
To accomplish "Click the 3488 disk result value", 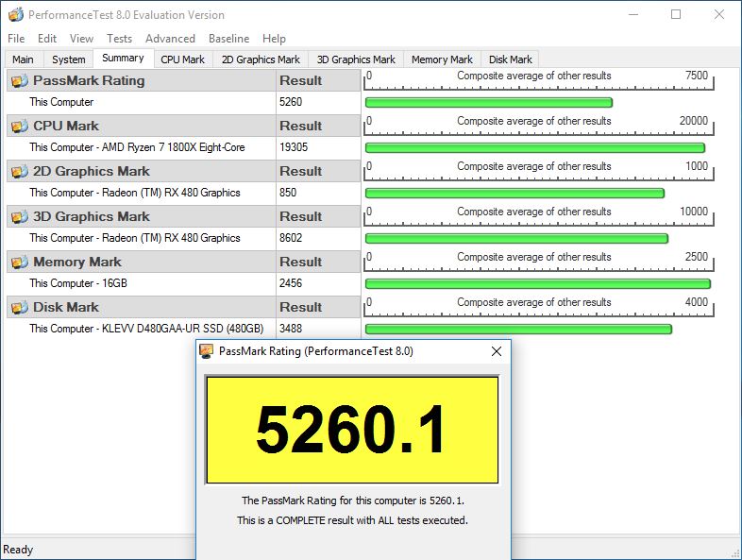I will [x=291, y=329].
